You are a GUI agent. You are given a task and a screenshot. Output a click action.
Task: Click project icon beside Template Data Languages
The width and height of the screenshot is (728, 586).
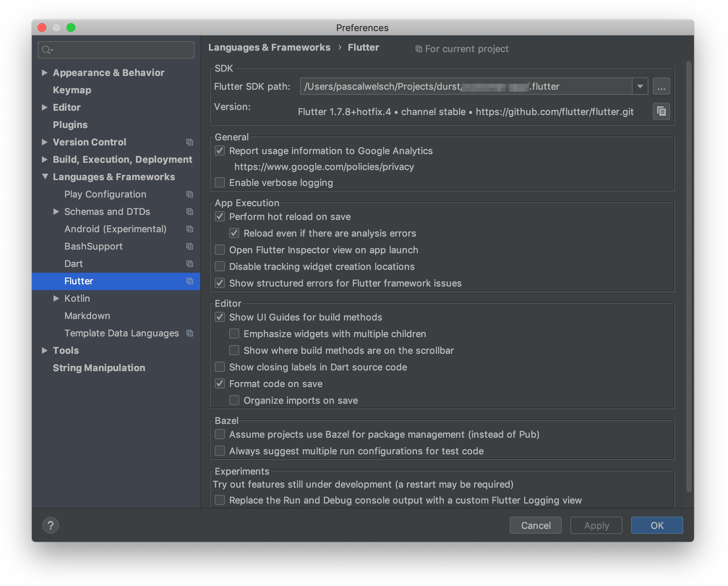coord(190,333)
